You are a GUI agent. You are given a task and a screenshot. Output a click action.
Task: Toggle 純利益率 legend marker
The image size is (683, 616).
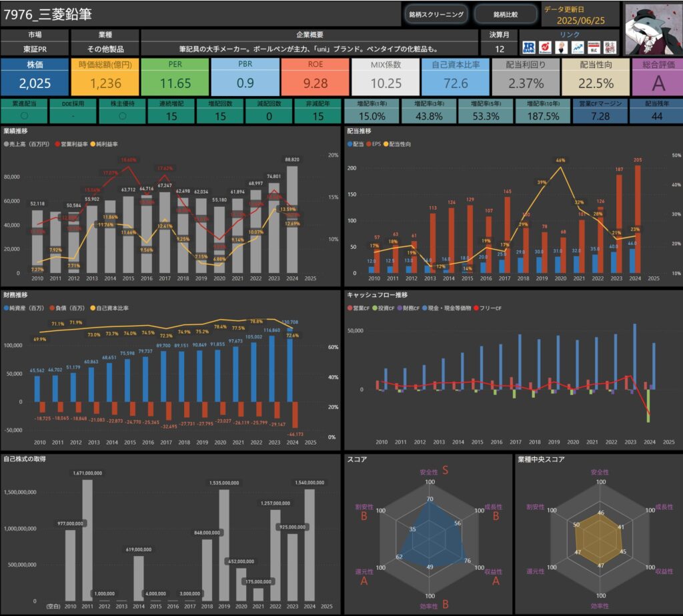tap(93, 144)
